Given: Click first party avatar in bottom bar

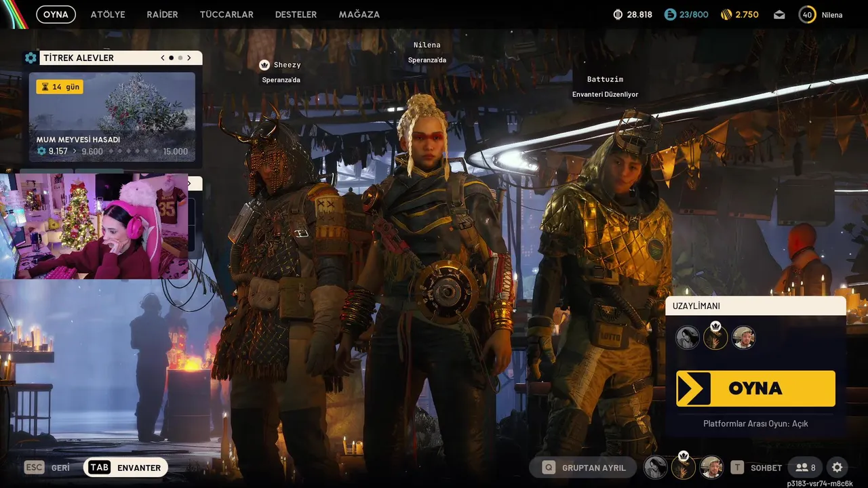Looking at the screenshot, I should click(x=656, y=468).
